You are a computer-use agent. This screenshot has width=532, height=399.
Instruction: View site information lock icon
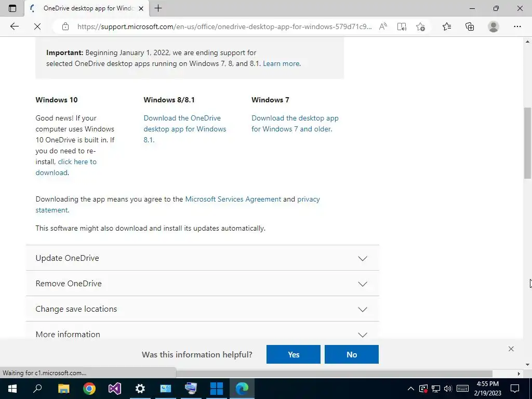tap(65, 26)
